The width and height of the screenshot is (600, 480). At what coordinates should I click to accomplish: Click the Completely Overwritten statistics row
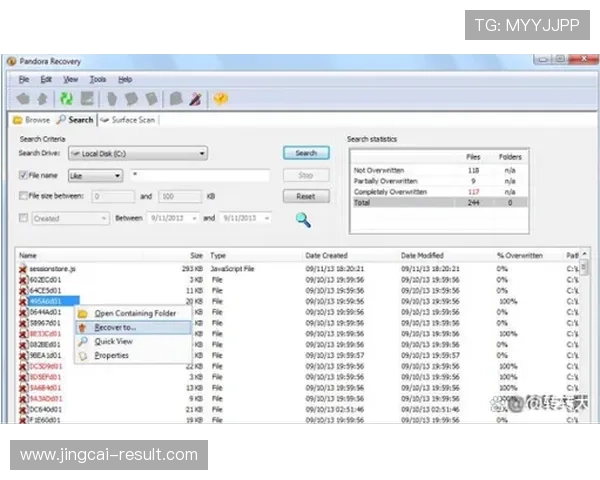tap(439, 192)
